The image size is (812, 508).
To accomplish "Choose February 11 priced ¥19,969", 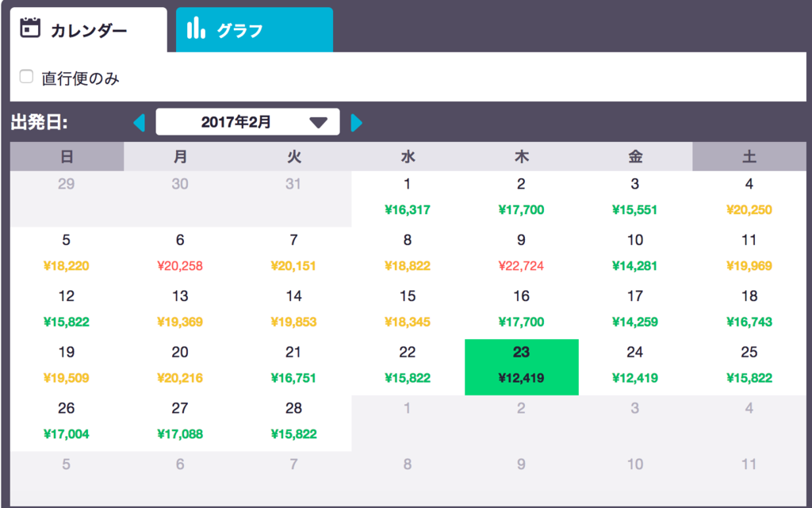I will 749,255.
